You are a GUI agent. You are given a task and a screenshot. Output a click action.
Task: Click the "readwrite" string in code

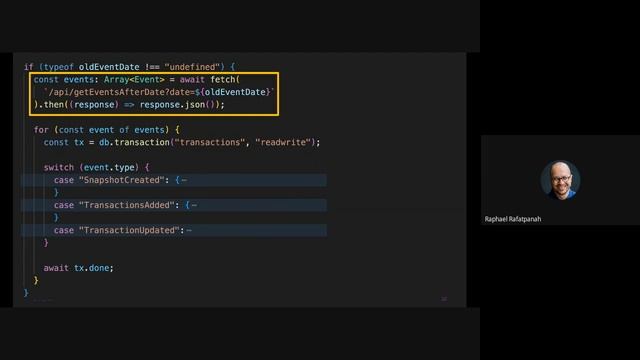(x=283, y=142)
